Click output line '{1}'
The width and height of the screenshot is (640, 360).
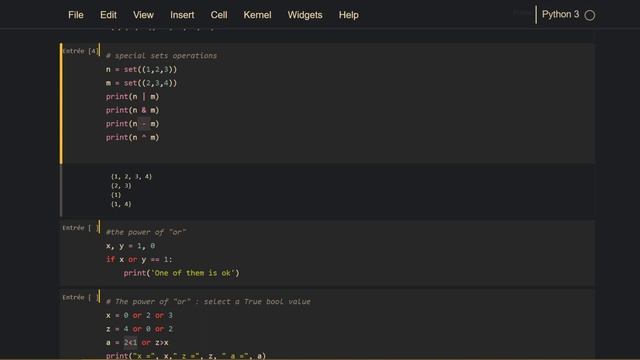coord(116,195)
